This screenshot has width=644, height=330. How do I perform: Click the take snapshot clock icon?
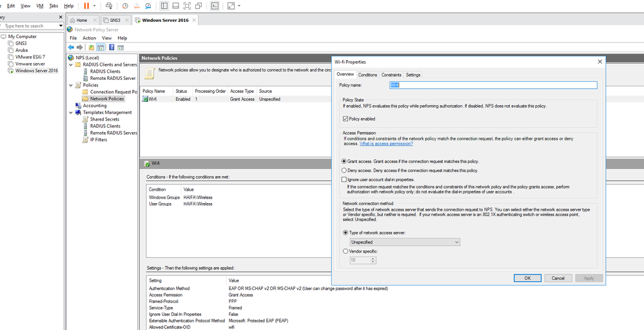125,6
